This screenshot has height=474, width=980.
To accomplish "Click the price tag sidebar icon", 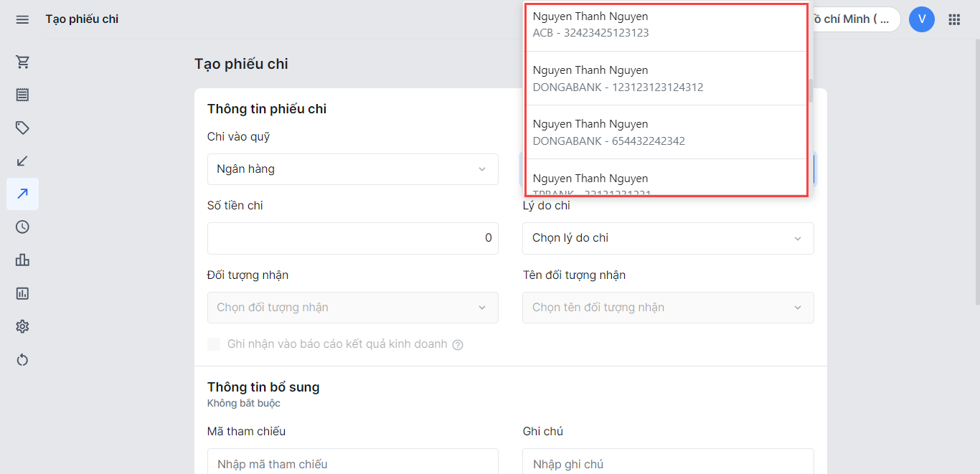I will coord(22,128).
